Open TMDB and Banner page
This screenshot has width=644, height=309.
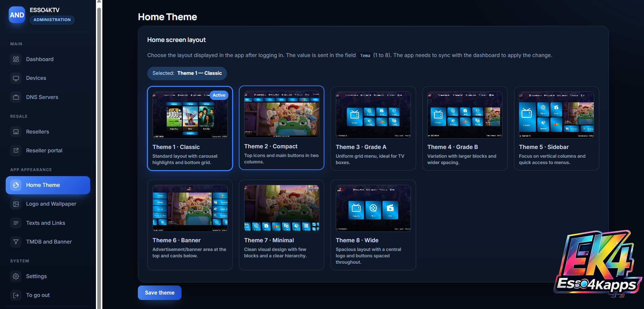coord(48,242)
